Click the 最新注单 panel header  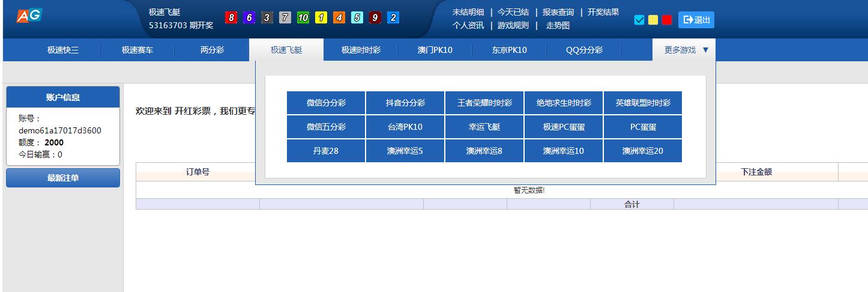click(63, 178)
